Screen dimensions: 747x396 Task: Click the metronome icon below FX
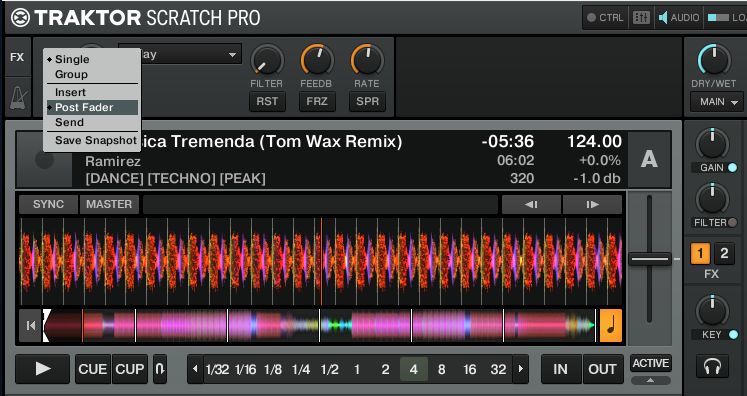coord(18,97)
